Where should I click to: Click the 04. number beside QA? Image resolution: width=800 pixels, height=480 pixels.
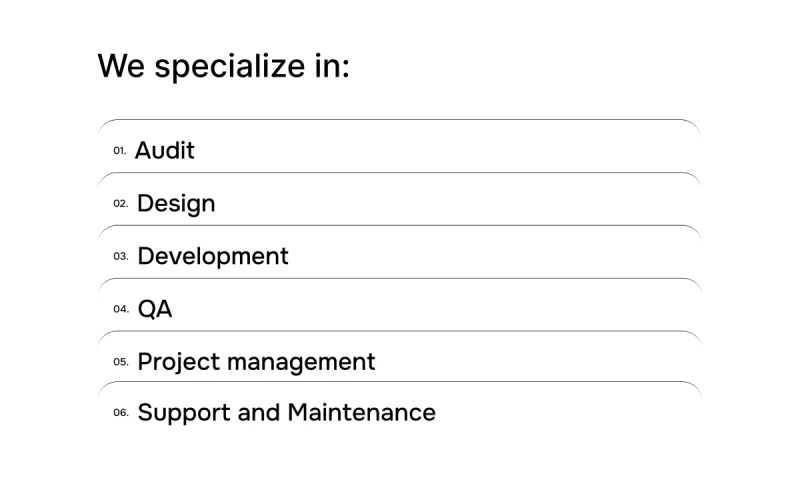click(120, 310)
